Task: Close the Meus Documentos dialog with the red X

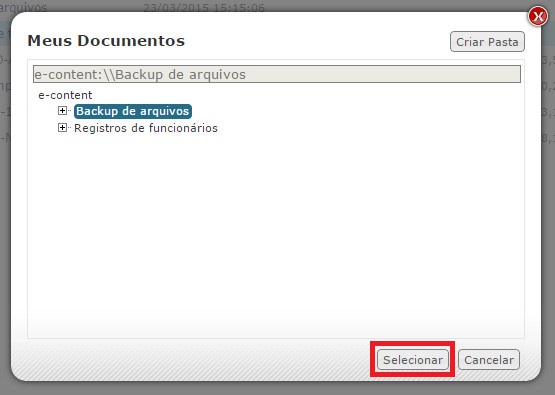Action: coord(538,16)
